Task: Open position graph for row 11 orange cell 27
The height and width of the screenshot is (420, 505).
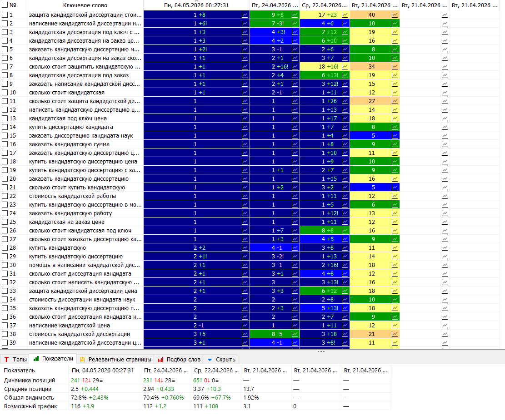Action: (395, 101)
